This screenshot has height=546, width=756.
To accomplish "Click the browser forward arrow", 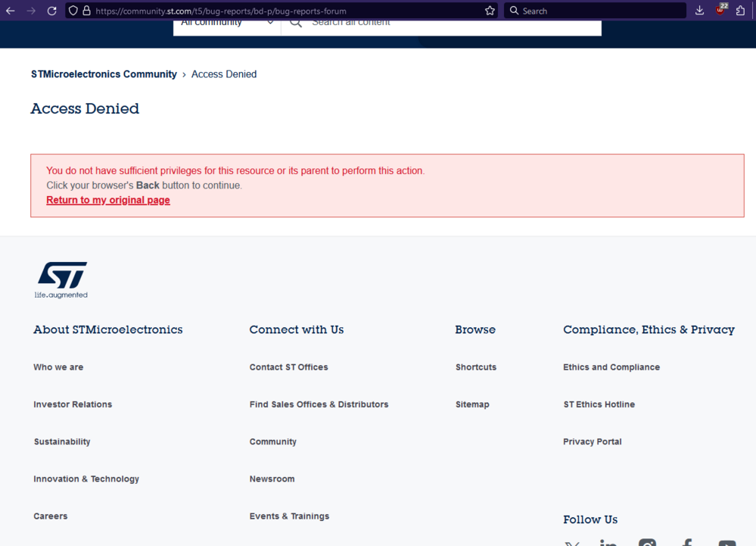I will click(31, 11).
